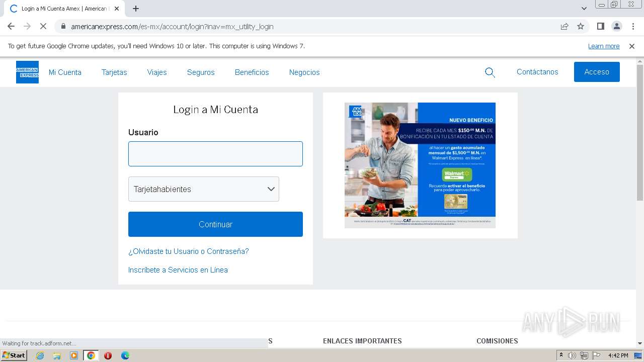Click the scrollbar up arrow

click(x=640, y=61)
